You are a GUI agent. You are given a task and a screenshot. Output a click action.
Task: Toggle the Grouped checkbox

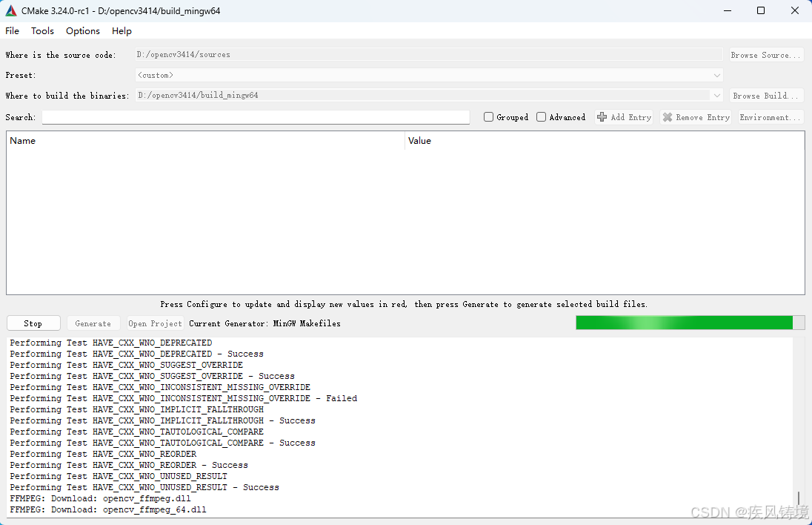tap(488, 117)
